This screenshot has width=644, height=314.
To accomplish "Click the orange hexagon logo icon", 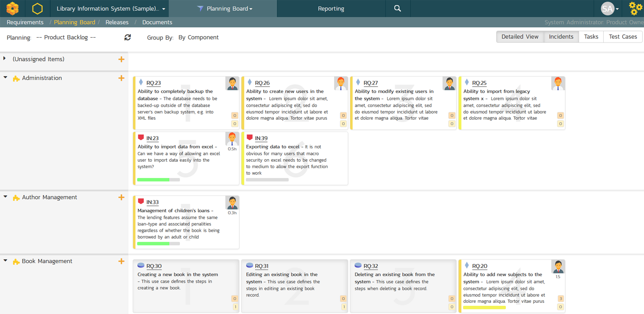I will [x=12, y=9].
